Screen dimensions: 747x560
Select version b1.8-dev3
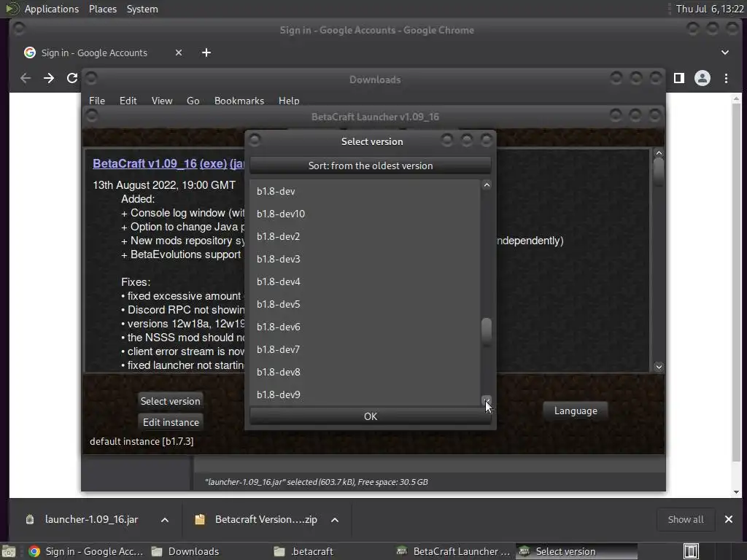365,259
